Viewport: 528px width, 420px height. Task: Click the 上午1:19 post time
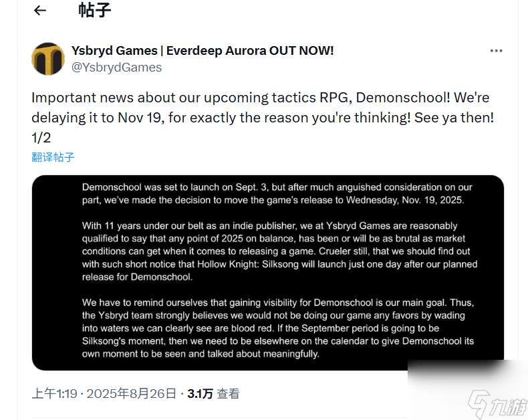[55, 394]
